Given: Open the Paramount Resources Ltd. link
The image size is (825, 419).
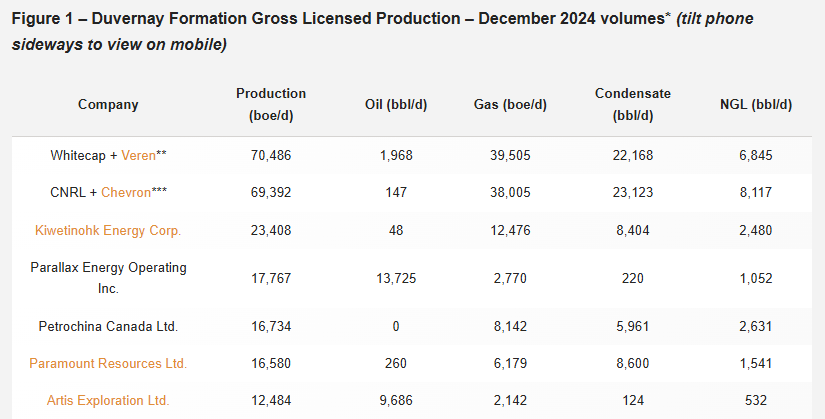Looking at the screenshot, I should coord(108,363).
